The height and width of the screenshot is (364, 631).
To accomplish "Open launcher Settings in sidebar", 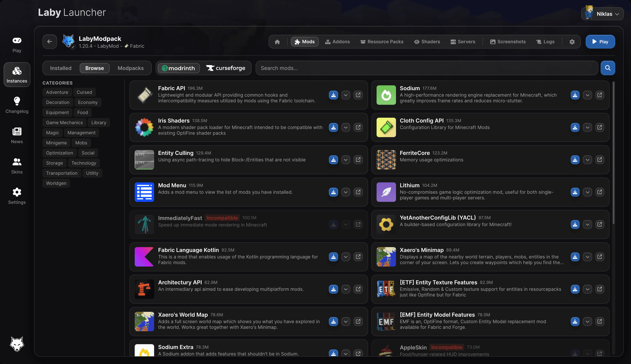I will point(17,196).
